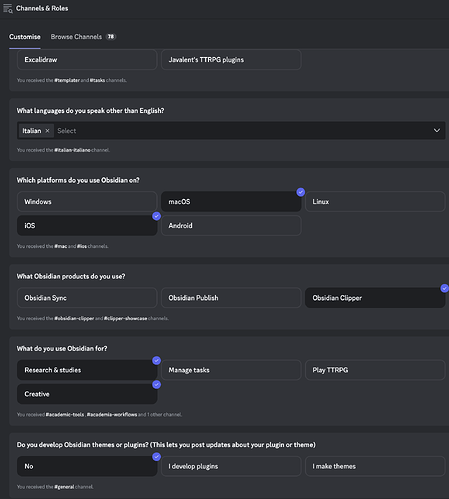Select the Android platform option
This screenshot has height=499, width=449.
click(x=231, y=226)
